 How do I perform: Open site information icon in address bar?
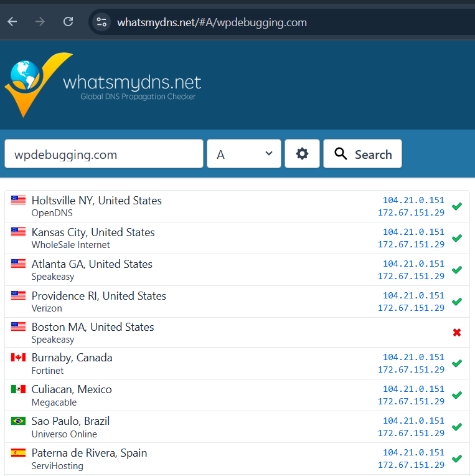click(101, 22)
